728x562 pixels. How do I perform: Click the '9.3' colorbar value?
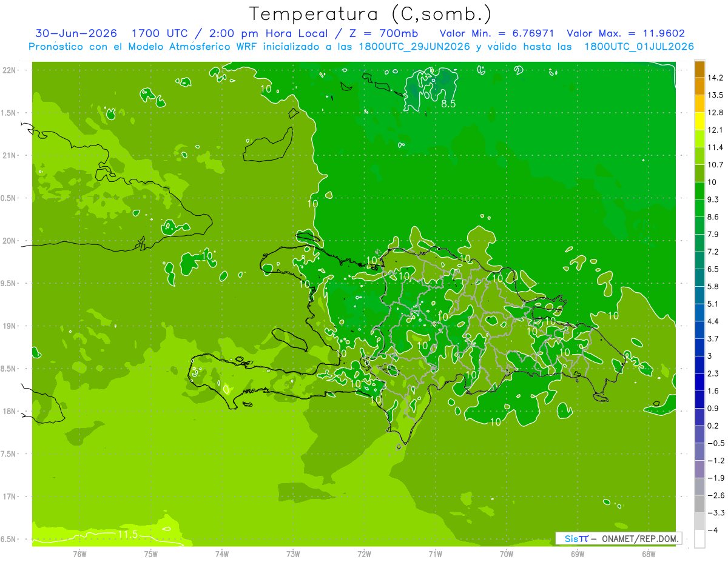tap(713, 199)
